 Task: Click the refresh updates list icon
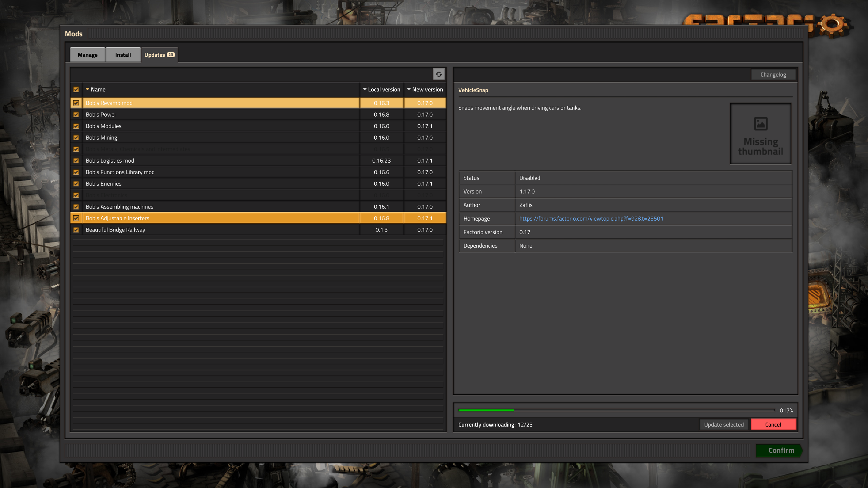[439, 74]
